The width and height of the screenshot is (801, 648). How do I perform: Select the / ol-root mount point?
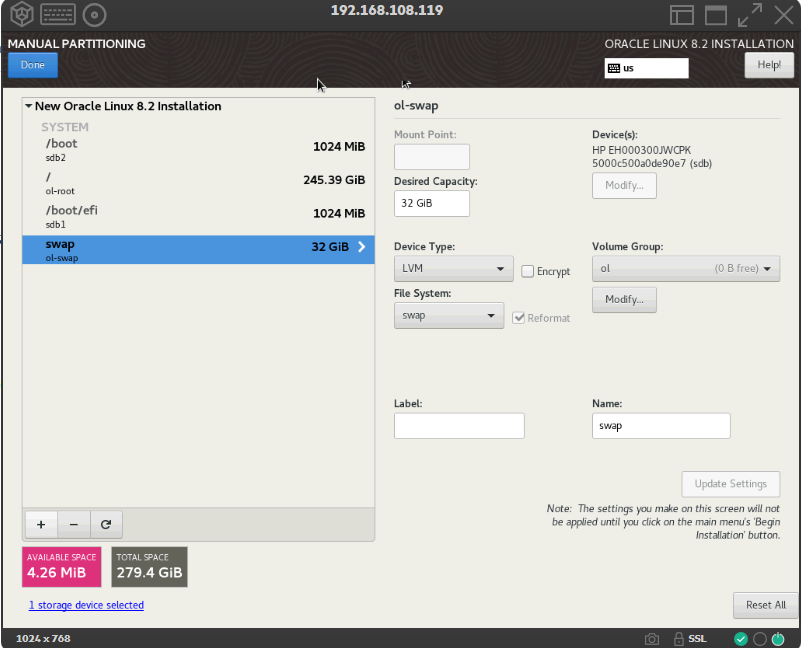point(198,183)
